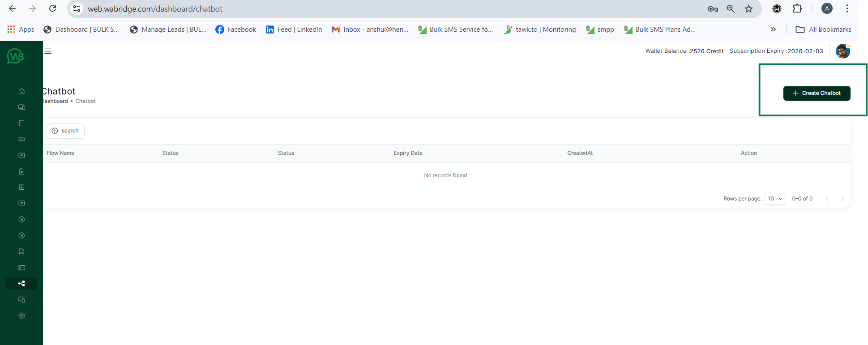Click the Action column header
The height and width of the screenshot is (345, 868).
pyautogui.click(x=748, y=153)
